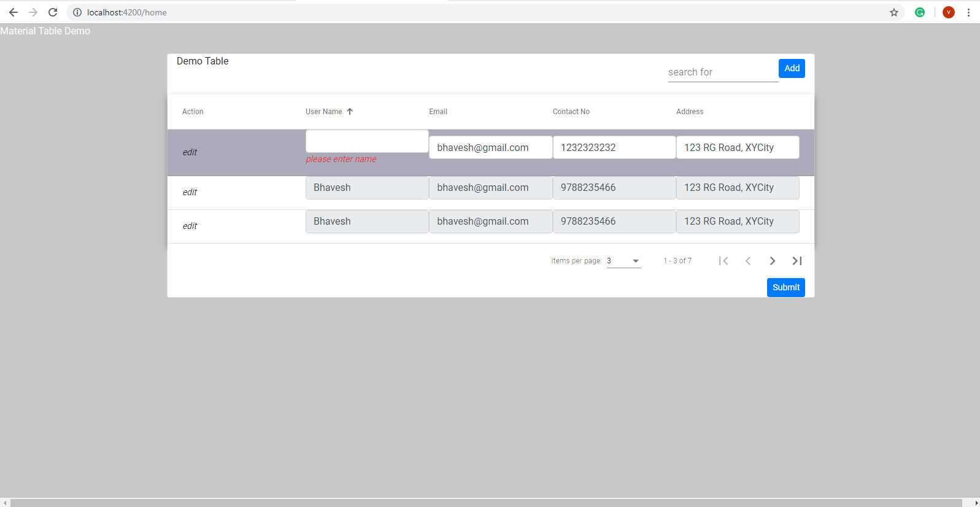Edit contact number 1232323232 field
980x507 pixels.
[x=614, y=147]
